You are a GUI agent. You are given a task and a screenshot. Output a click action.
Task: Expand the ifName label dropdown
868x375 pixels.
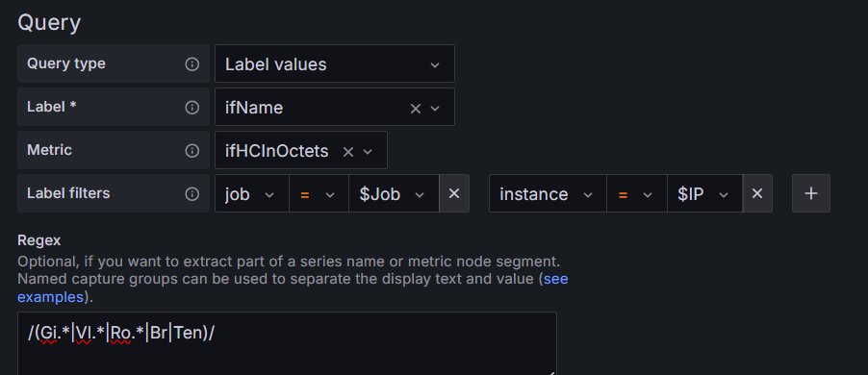click(x=435, y=109)
